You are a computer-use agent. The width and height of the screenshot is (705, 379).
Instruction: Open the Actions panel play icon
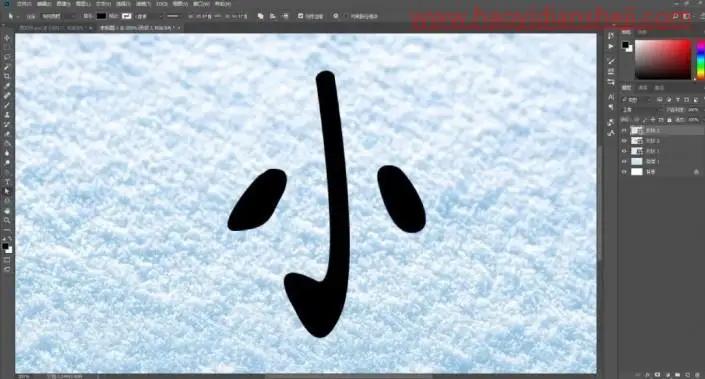click(x=611, y=47)
